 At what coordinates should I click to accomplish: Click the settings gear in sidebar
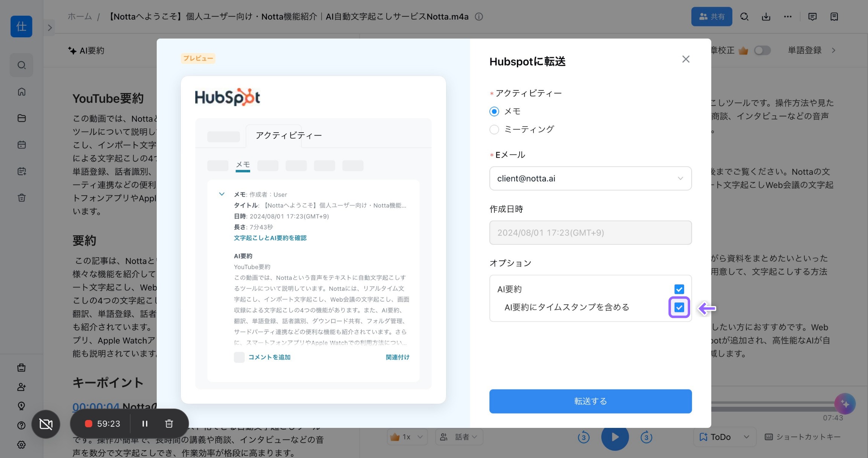pos(21,444)
